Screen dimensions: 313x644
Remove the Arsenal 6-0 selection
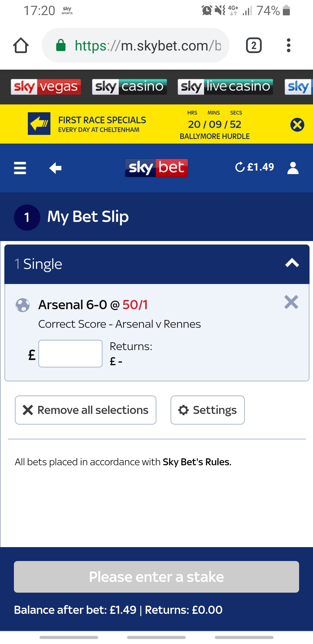[x=291, y=302]
